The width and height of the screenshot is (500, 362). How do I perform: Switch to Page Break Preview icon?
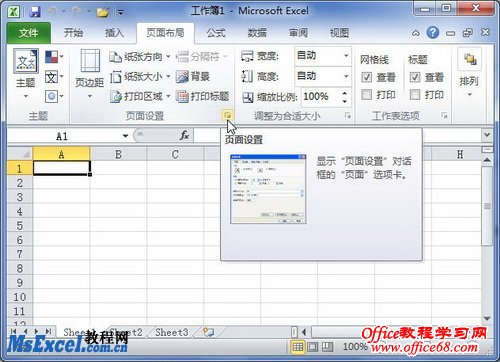(x=327, y=347)
